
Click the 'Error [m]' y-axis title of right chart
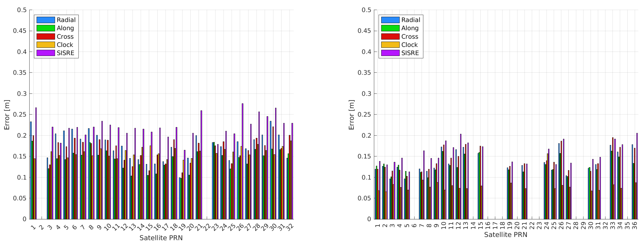351,115
